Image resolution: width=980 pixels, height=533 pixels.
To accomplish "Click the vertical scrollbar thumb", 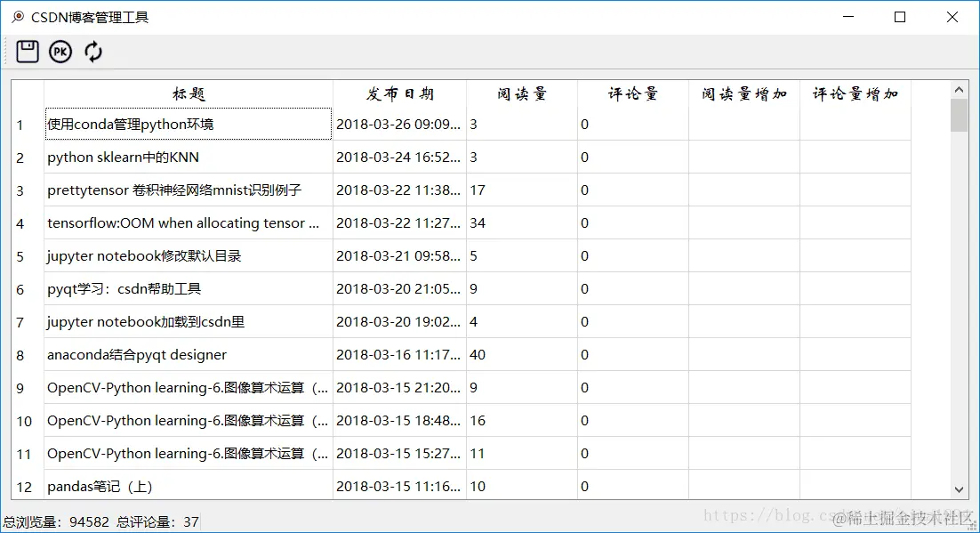I will coord(959,116).
